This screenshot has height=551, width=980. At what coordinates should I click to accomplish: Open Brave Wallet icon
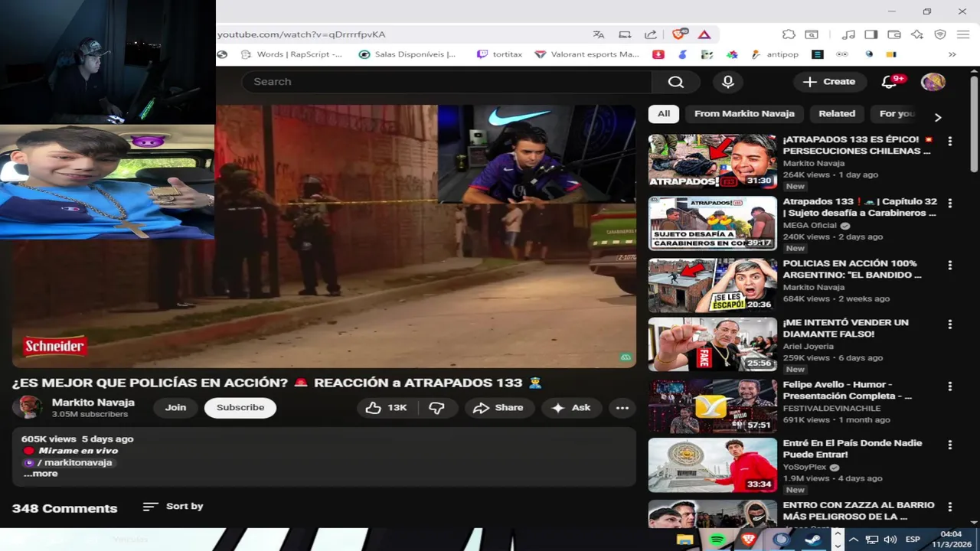point(893,34)
